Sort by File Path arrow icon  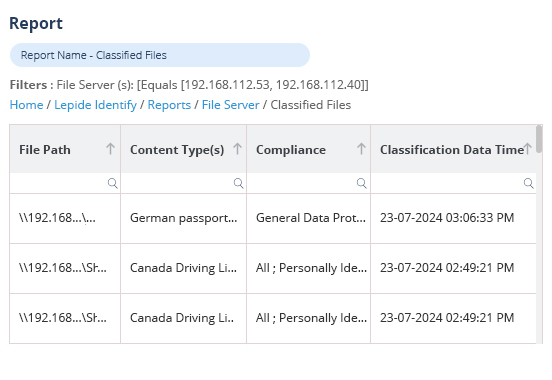point(111,149)
